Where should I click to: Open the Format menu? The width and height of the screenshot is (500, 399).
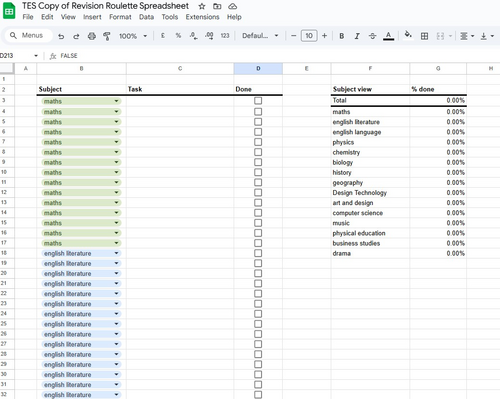[120, 17]
